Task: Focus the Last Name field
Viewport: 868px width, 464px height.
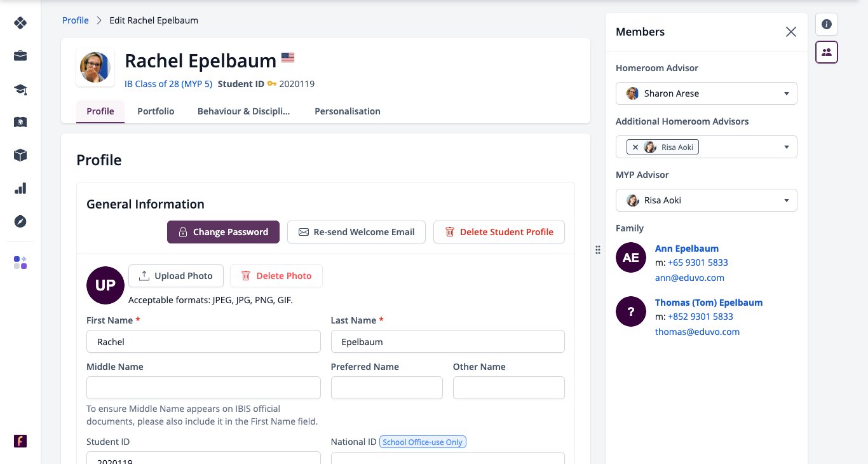Action: pyautogui.click(x=448, y=341)
